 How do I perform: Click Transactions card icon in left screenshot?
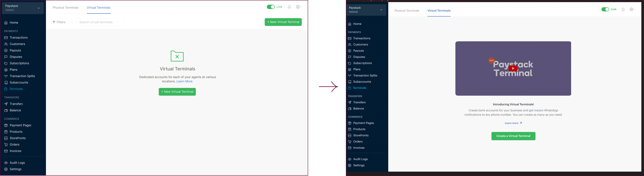click(x=6, y=38)
